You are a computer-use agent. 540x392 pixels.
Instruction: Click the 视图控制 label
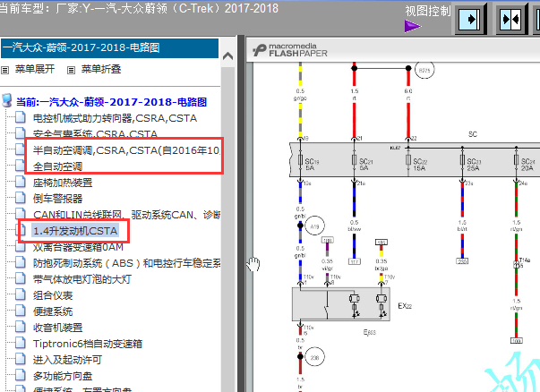tap(428, 11)
